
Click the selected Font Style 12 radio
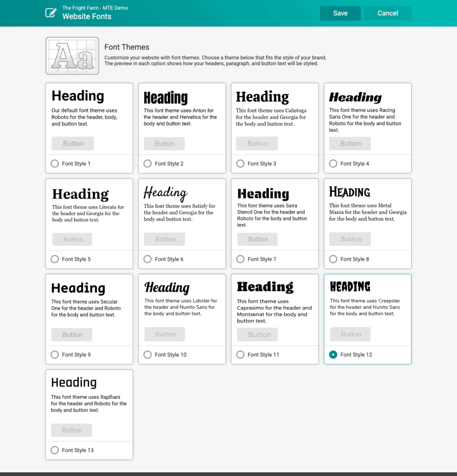tap(333, 355)
